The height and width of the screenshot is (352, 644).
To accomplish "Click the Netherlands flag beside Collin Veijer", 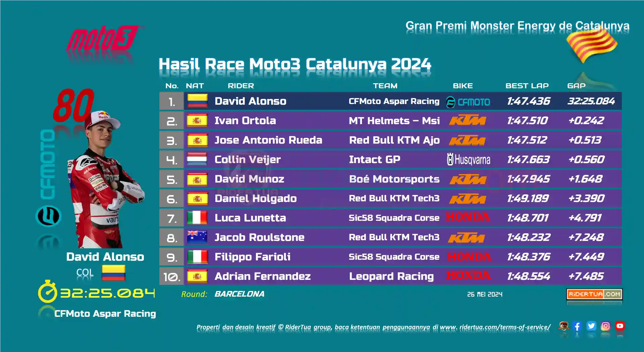I will pos(197,159).
